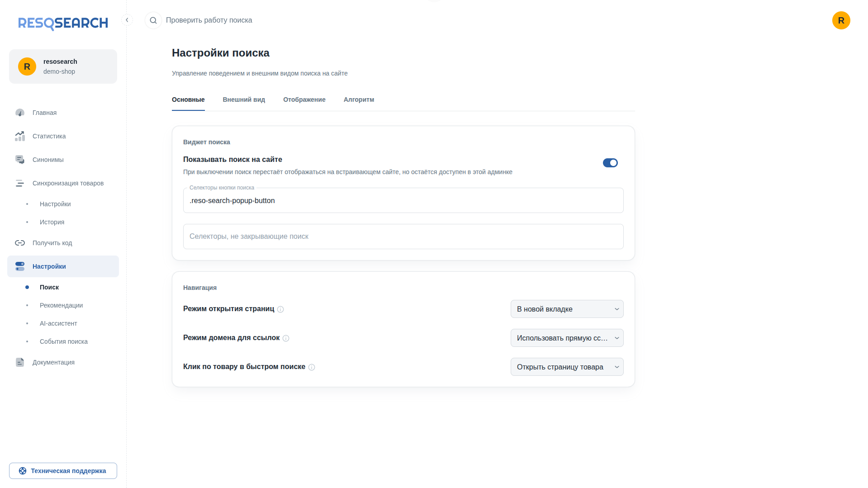Click info icon next to Режим открытия страниц
This screenshot has width=868, height=488.
tap(280, 309)
